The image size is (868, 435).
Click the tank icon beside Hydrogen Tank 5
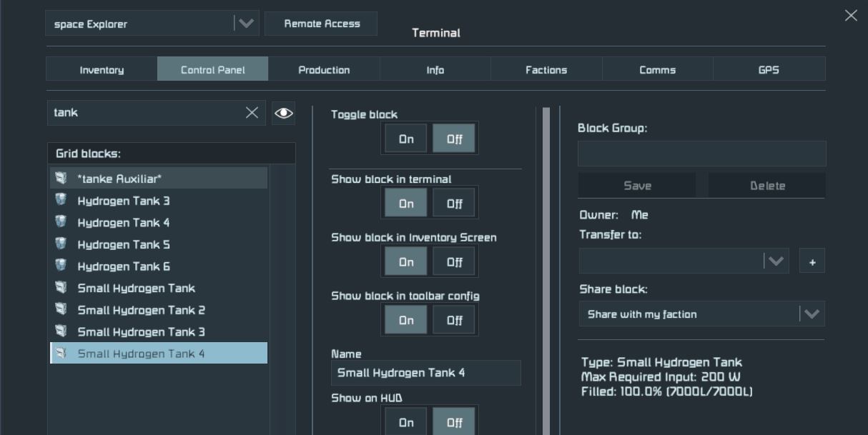[61, 244]
